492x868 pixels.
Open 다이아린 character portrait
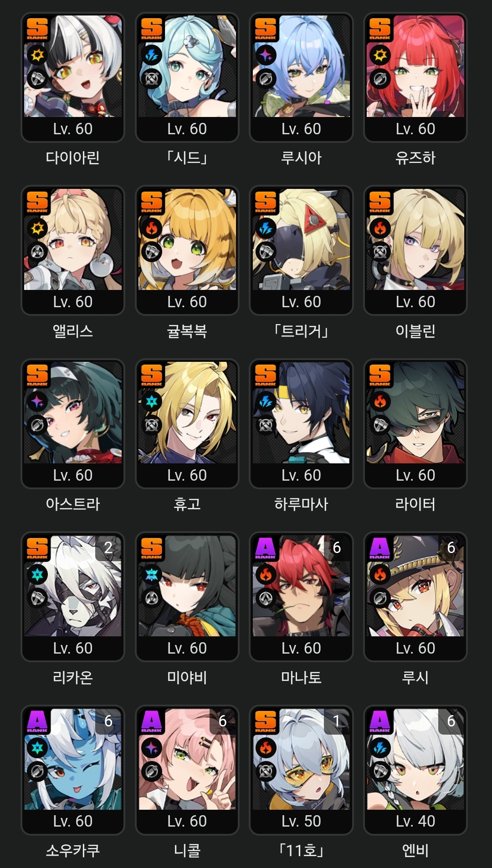point(73,66)
